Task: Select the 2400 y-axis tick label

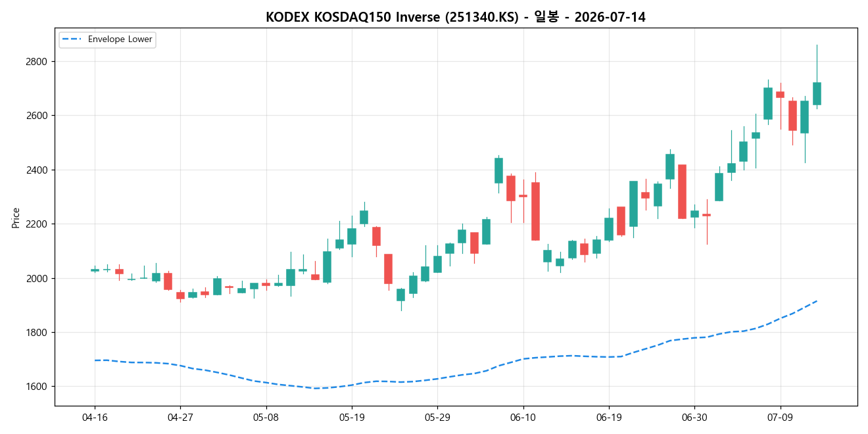Action: pyautogui.click(x=36, y=170)
